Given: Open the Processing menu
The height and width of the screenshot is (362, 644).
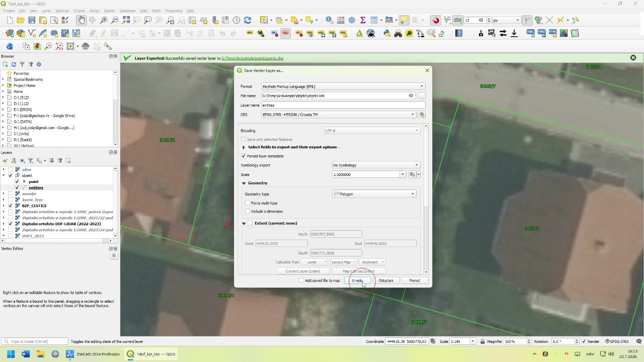Looking at the screenshot, I should 174,11.
